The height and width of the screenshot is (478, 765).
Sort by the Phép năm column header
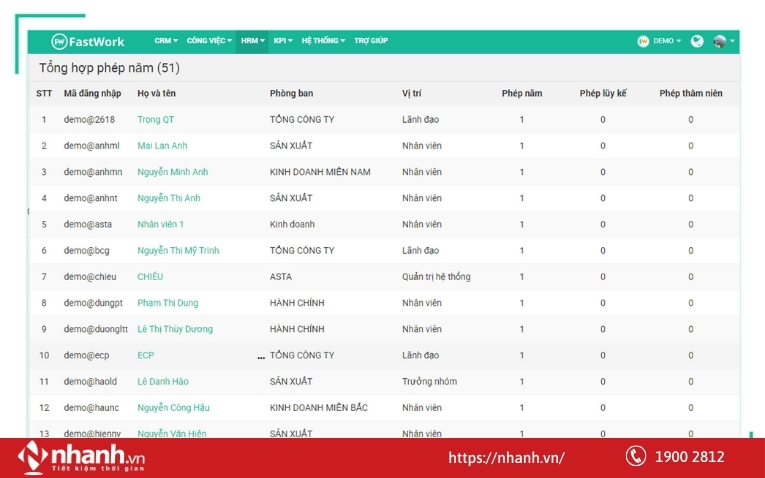(x=522, y=94)
